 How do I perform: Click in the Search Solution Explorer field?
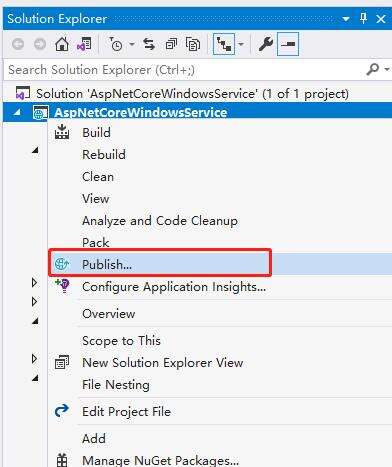point(183,70)
